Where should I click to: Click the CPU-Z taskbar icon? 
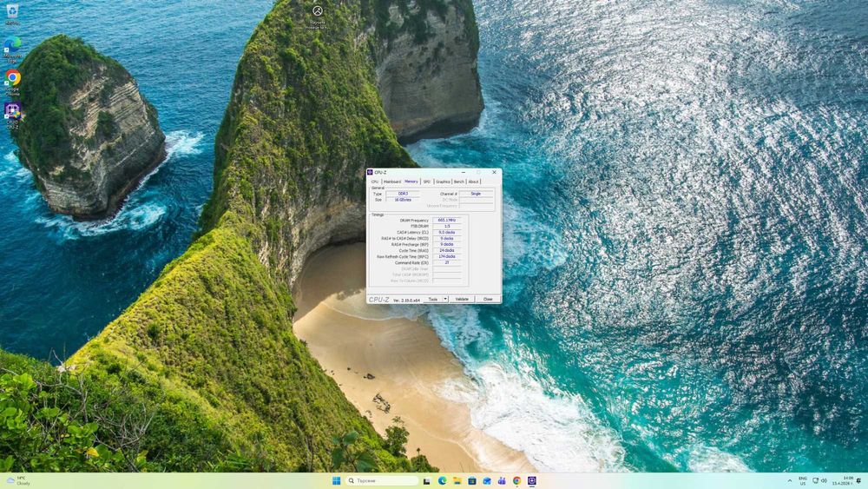[x=532, y=480]
